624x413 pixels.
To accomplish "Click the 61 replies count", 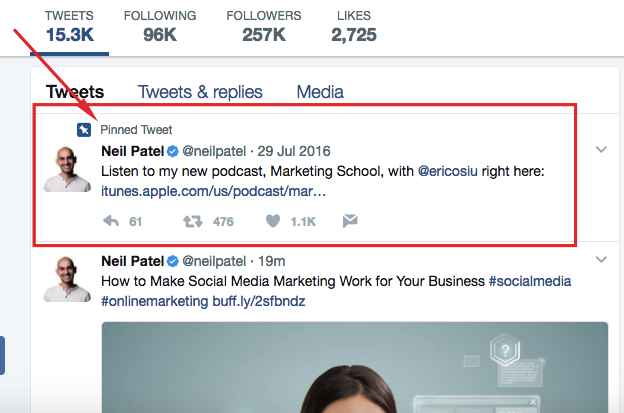I will (135, 222).
